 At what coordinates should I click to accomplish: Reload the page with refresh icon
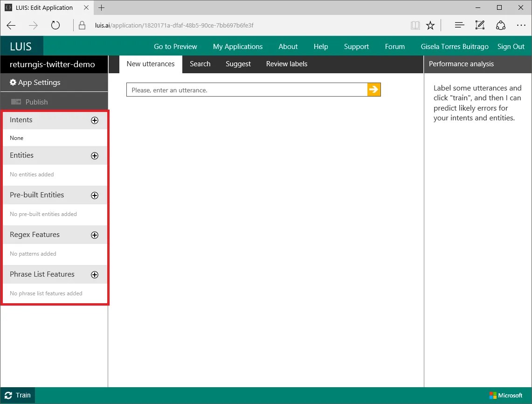[x=55, y=26]
